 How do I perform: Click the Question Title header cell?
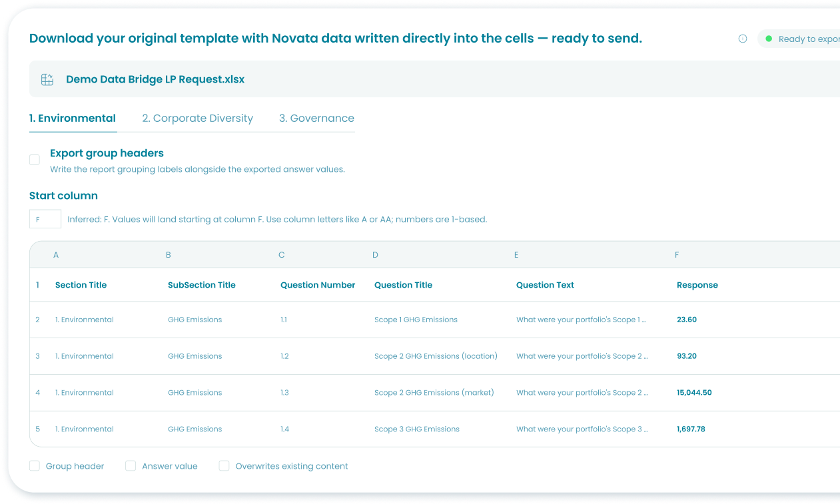point(403,285)
